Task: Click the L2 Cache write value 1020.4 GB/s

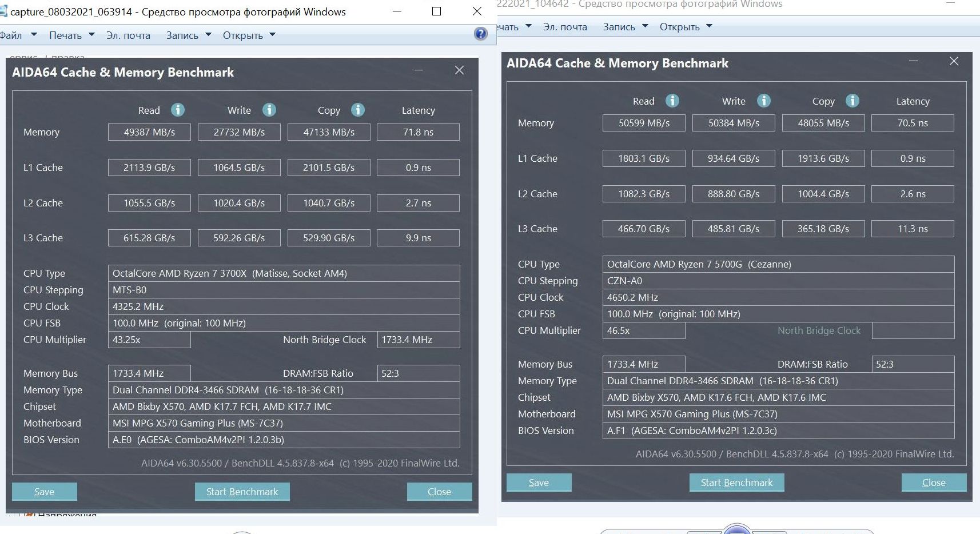Action: click(239, 203)
